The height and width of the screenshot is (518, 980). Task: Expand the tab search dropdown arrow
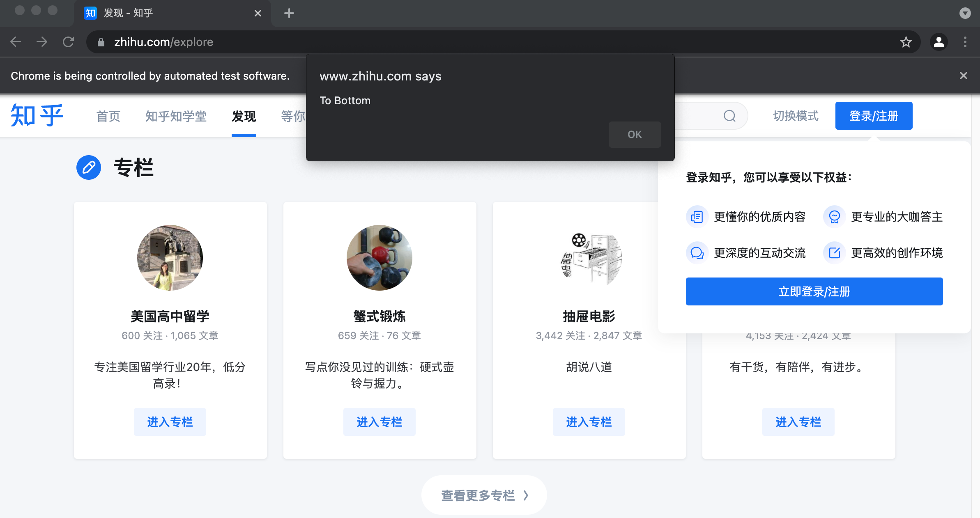pyautogui.click(x=965, y=13)
